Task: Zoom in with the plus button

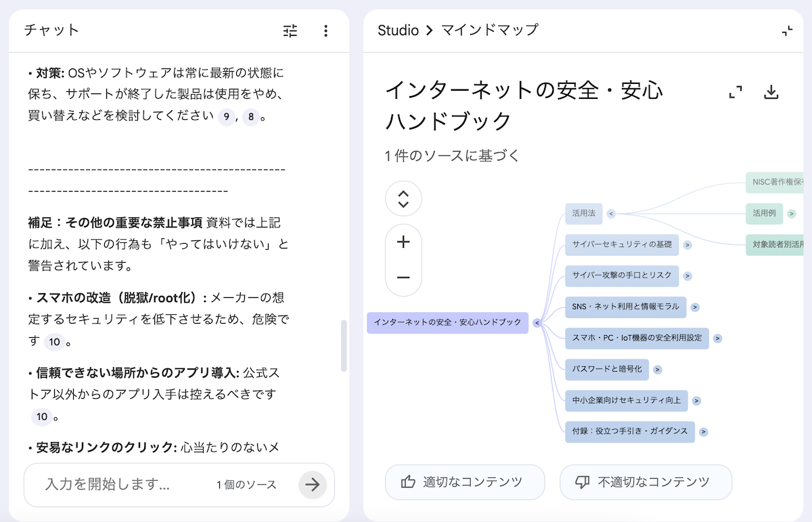Action: tap(403, 242)
